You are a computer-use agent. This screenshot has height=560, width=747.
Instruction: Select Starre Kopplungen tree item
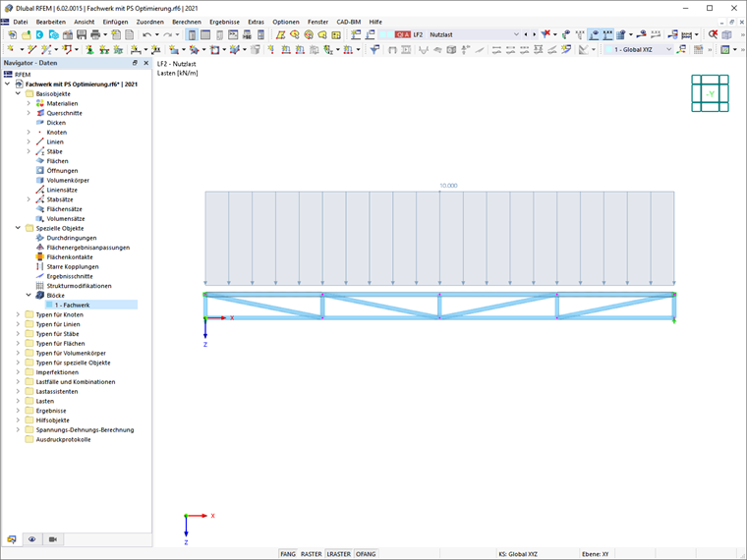[x=73, y=266]
